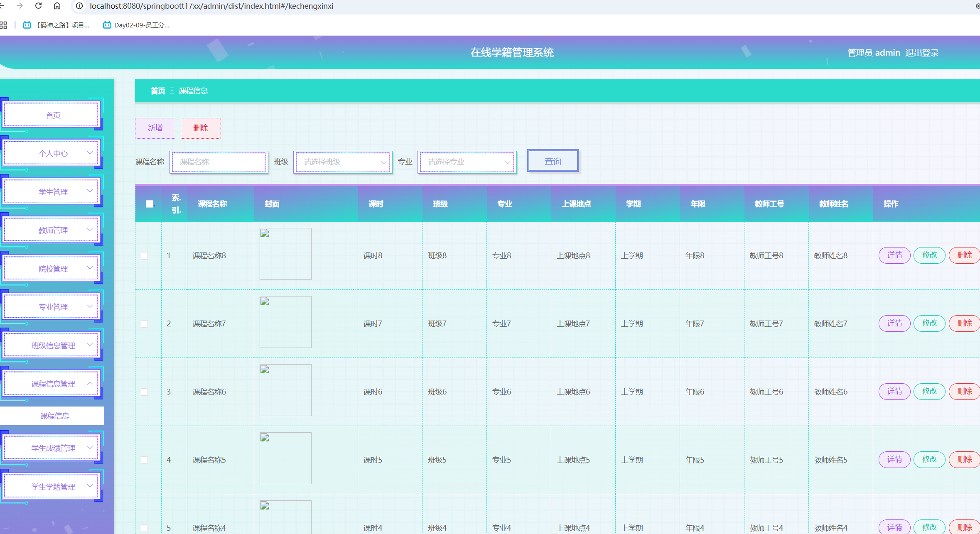Click cell text 教师工号8
Viewport: 980px width, 534px height.
(766, 256)
